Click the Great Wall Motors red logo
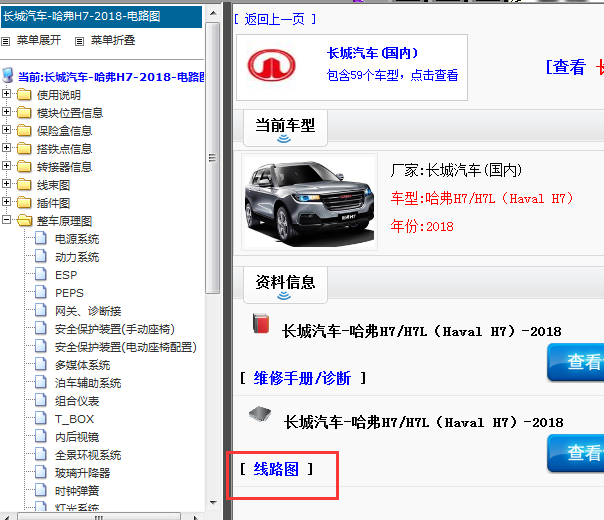The image size is (604, 520). pyautogui.click(x=271, y=65)
